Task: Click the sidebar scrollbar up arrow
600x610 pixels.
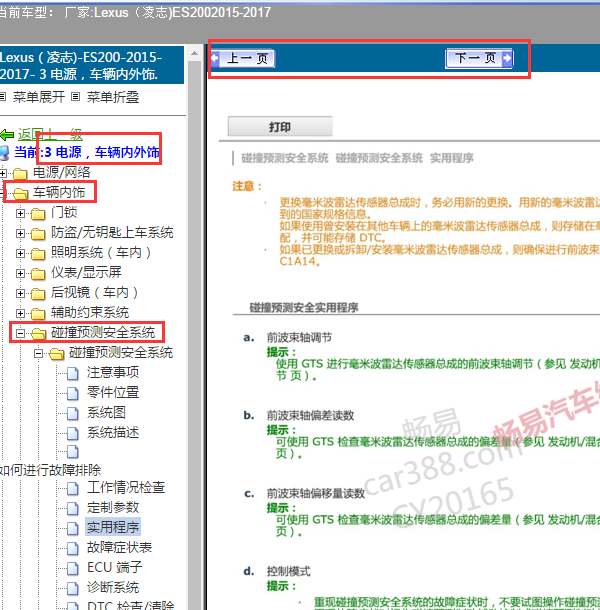Action: click(195, 53)
